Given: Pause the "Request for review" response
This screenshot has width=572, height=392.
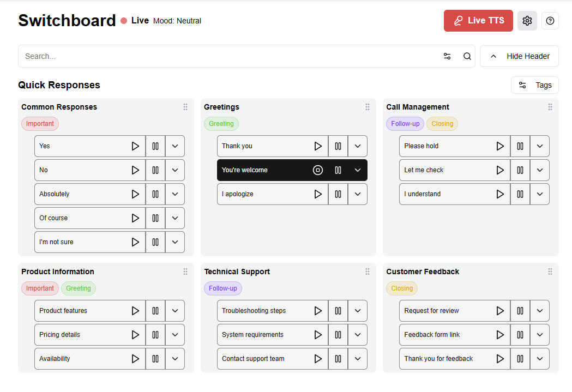Looking at the screenshot, I should (520, 310).
